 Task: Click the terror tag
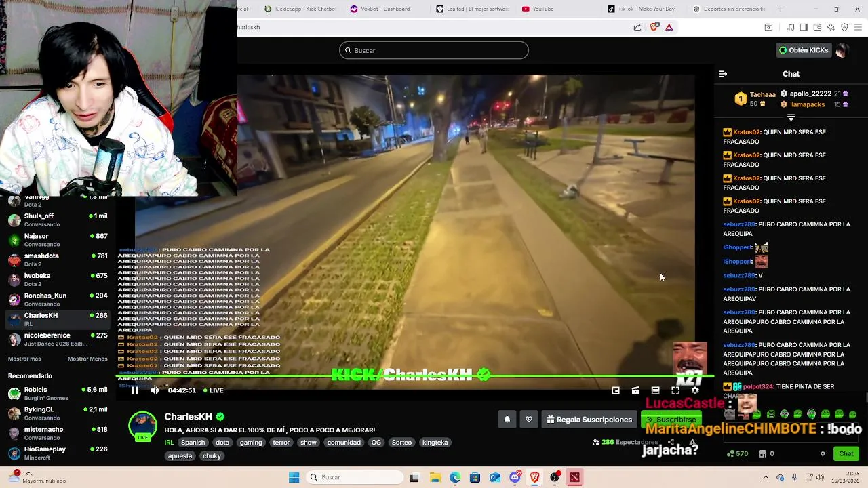pyautogui.click(x=281, y=443)
